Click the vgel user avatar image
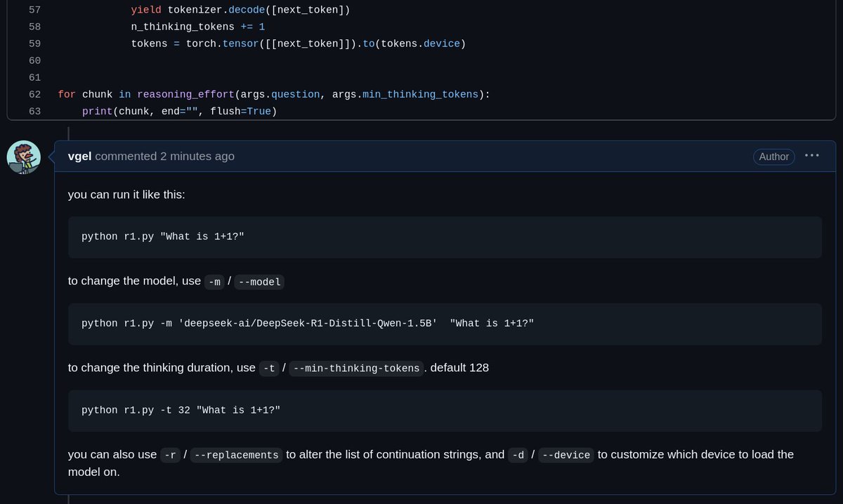This screenshot has height=504, width=843. pos(23,157)
